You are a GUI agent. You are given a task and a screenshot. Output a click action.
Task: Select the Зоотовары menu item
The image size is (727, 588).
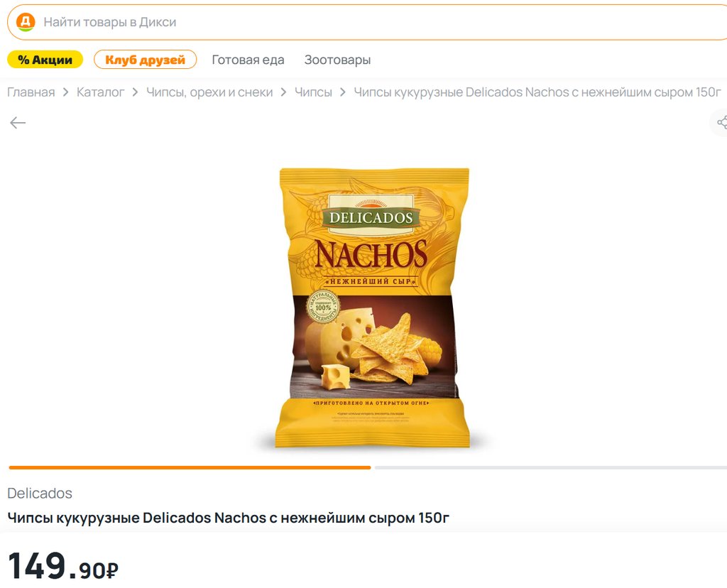(x=337, y=60)
